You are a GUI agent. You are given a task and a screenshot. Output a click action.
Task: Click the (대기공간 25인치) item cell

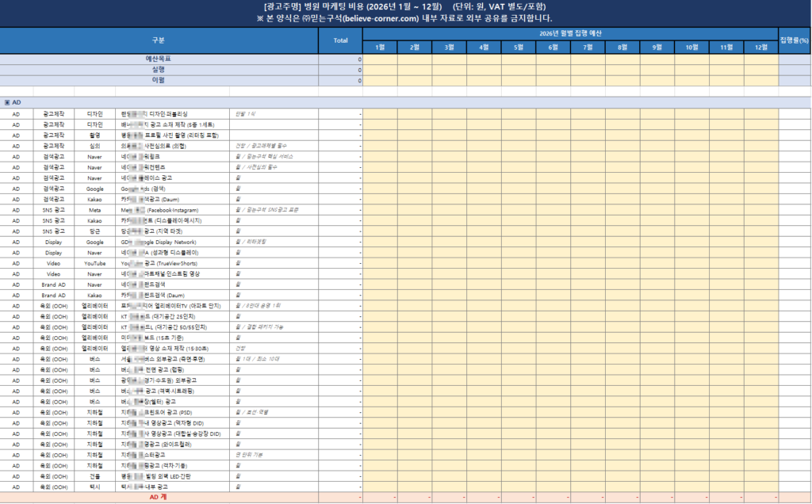click(172, 317)
